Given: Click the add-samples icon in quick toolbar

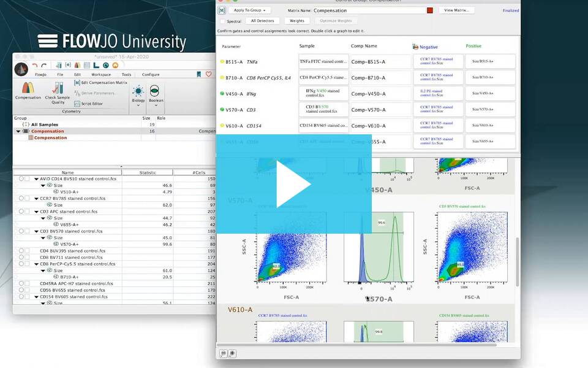Looking at the screenshot, I should (59, 66).
